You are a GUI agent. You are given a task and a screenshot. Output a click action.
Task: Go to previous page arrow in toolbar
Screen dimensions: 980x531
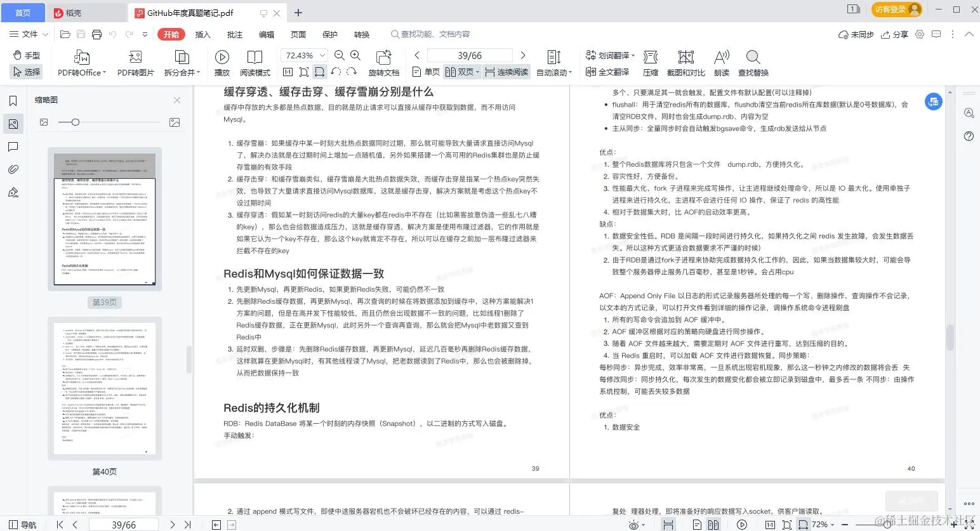[x=416, y=55]
